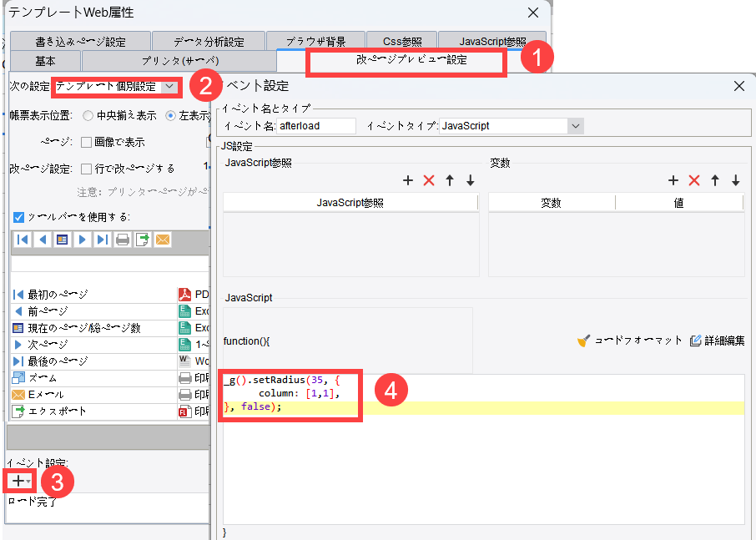Viewport: 756px width, 540px height.
Task: Delete 変数 entry with red X
Action: (x=693, y=180)
